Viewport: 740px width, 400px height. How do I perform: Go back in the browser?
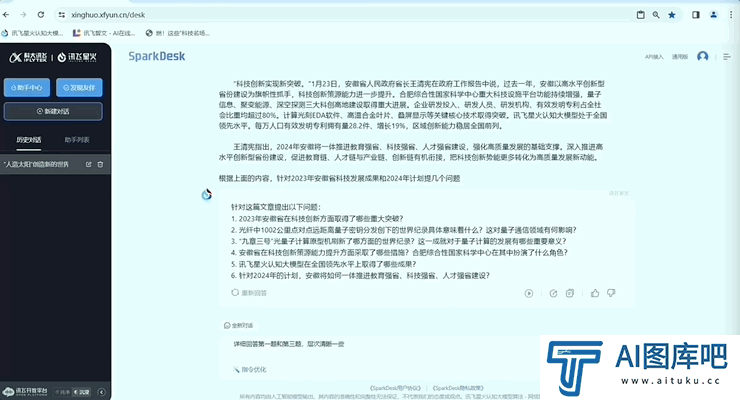point(6,15)
